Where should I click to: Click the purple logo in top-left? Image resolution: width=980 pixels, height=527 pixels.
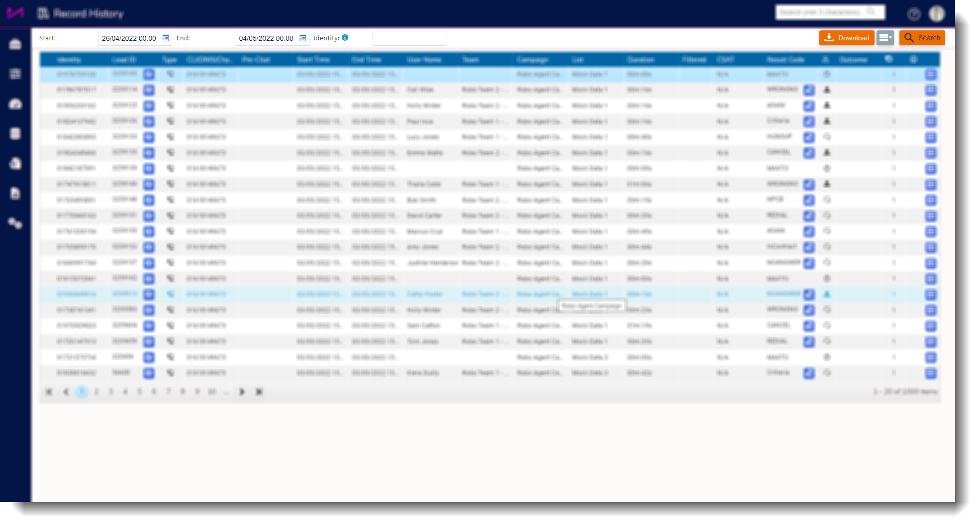pos(15,13)
